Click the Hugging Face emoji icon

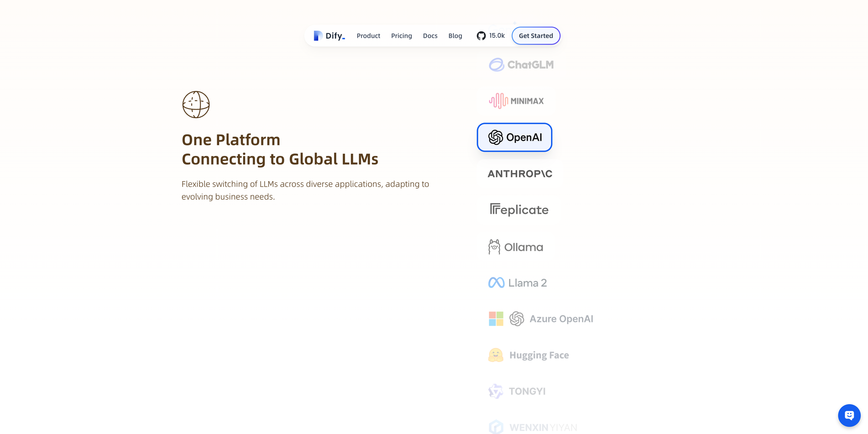click(x=496, y=355)
